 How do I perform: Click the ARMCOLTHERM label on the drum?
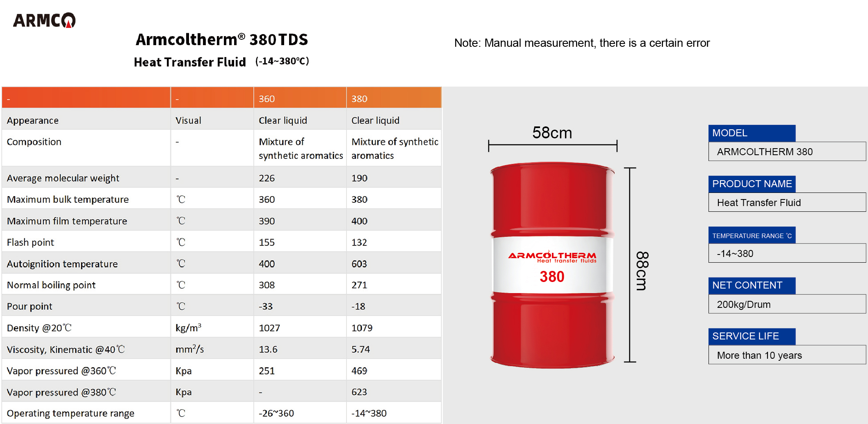[552, 257]
